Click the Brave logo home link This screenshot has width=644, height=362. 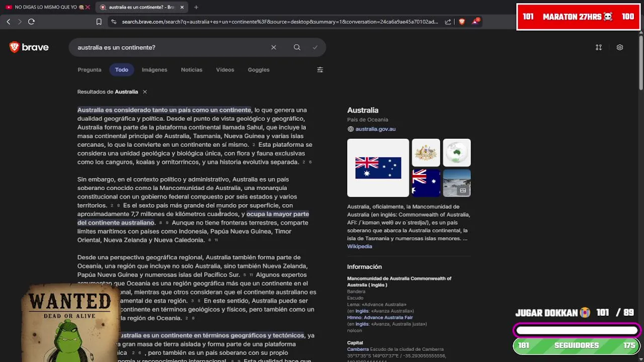click(x=29, y=47)
